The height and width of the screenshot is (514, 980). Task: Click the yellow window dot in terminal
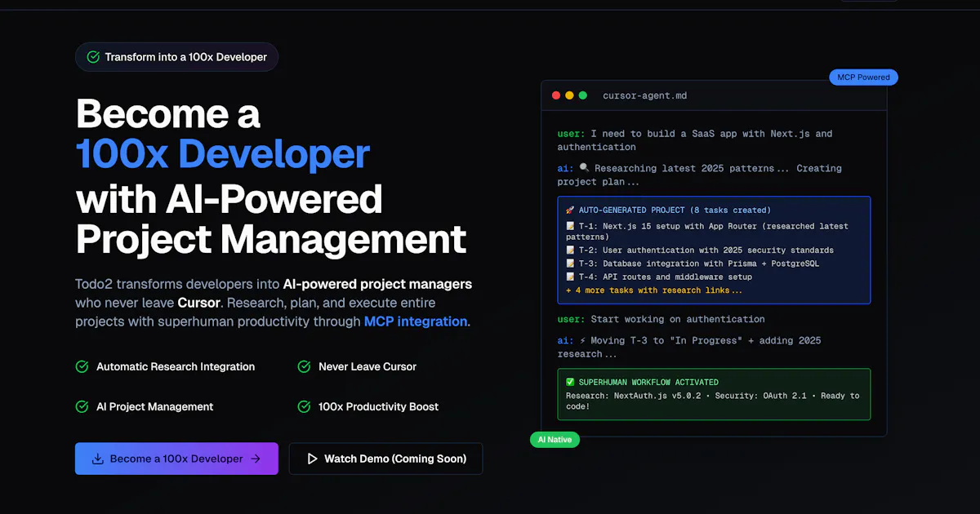(569, 95)
